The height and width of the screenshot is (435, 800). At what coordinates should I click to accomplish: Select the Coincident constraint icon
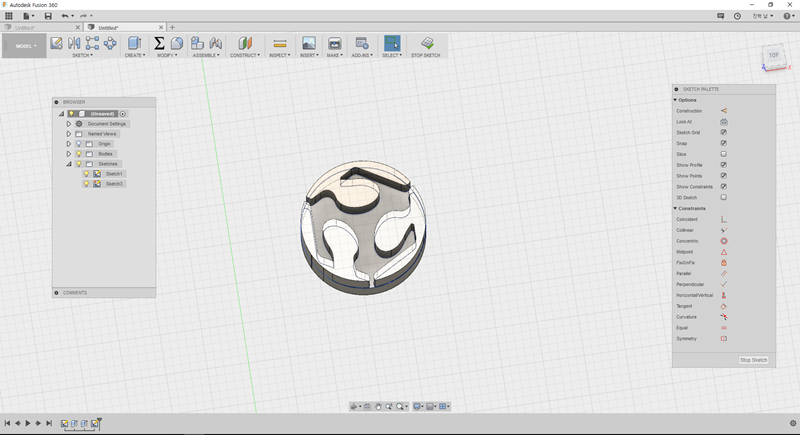723,219
